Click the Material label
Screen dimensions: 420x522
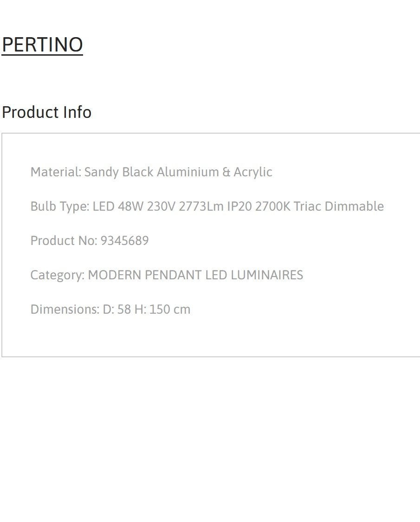[x=56, y=172]
